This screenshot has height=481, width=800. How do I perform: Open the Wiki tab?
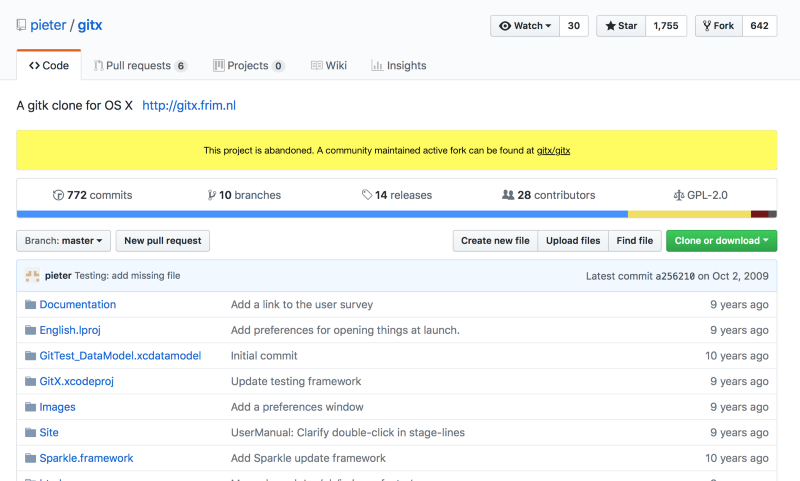click(x=329, y=65)
